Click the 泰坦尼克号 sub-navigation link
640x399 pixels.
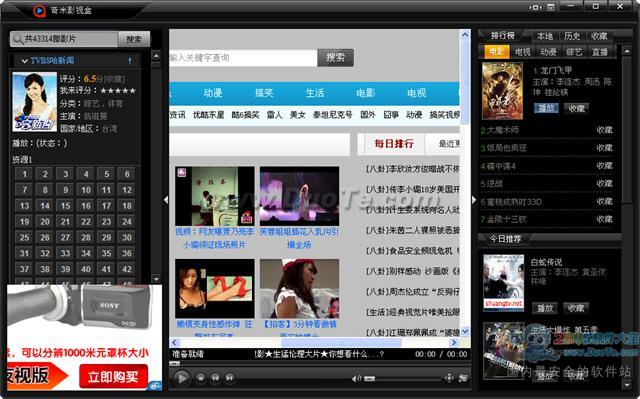pos(332,115)
